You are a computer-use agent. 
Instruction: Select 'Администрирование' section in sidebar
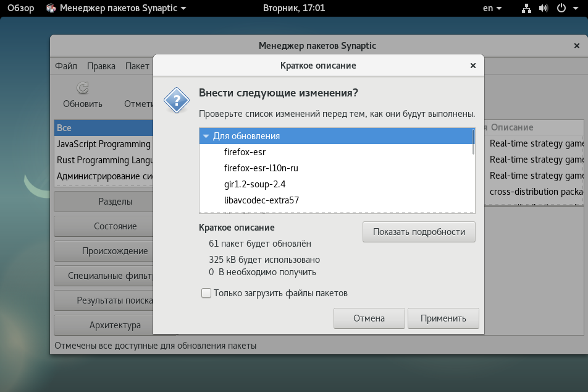[104, 176]
